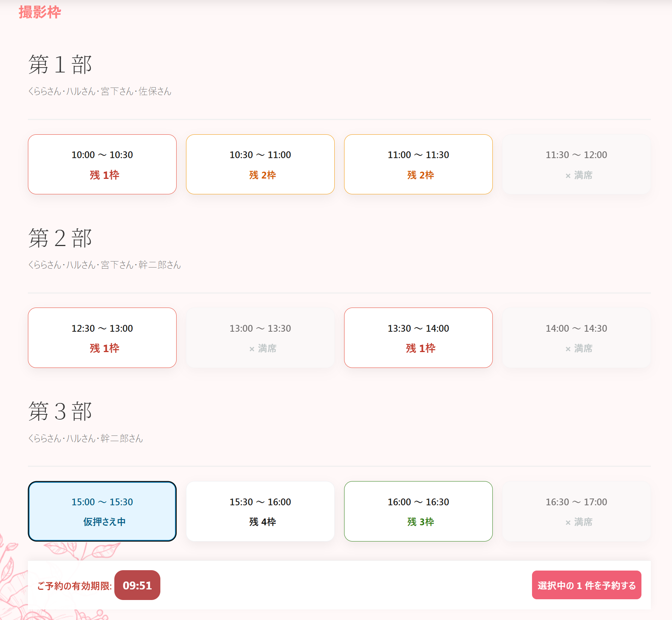This screenshot has width=672, height=620.
Task: Choose the 13:30 ～ 14:00 slot
Action: (x=418, y=338)
